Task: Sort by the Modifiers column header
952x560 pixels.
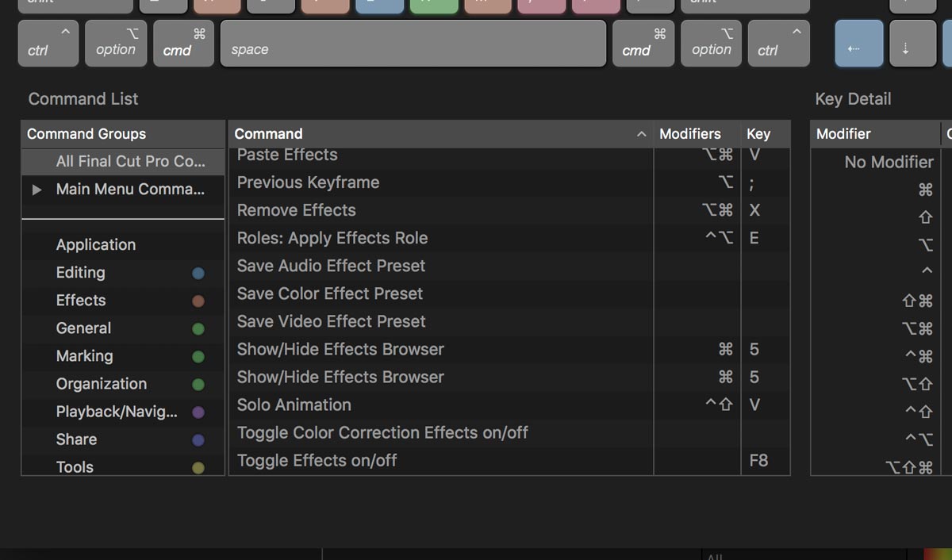Action: 697,133
